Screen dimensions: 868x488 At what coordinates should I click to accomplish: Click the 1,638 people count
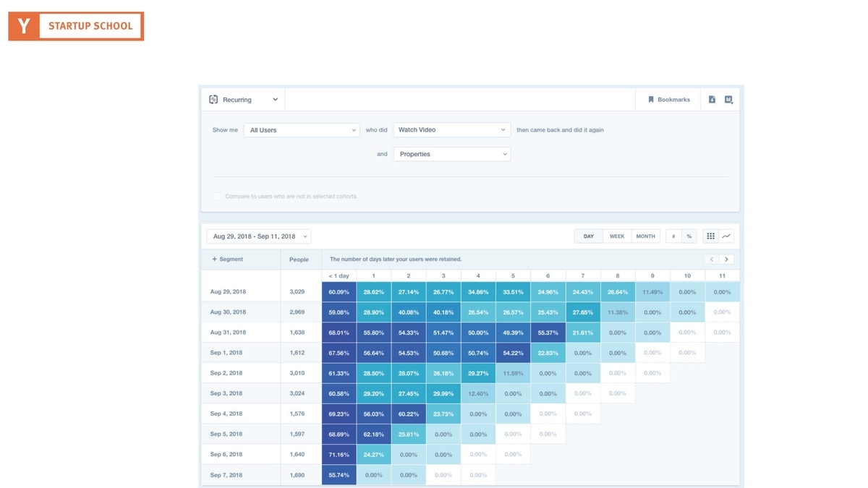[x=298, y=333]
